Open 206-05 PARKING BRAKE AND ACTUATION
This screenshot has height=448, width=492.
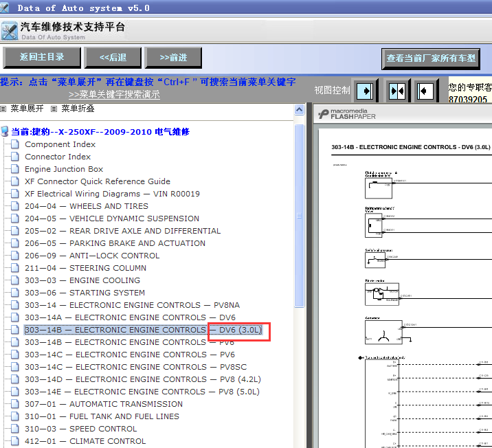pyautogui.click(x=115, y=243)
